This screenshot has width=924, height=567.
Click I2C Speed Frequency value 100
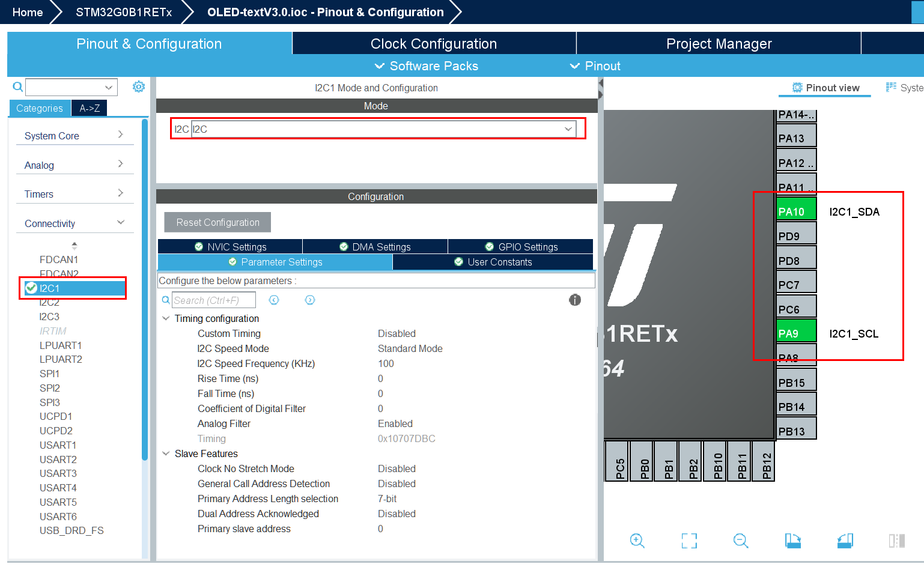click(x=386, y=363)
